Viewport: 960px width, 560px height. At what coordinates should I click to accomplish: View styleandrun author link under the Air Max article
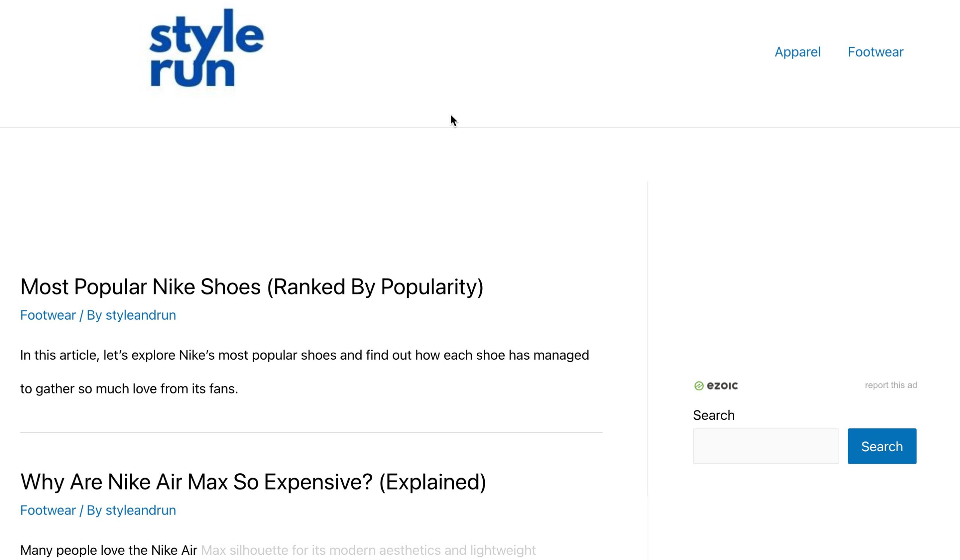coord(141,510)
